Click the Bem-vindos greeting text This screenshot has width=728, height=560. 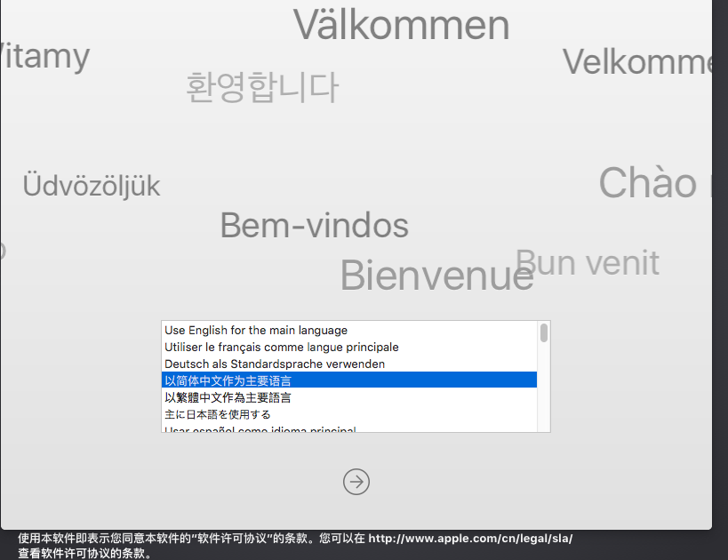315,225
